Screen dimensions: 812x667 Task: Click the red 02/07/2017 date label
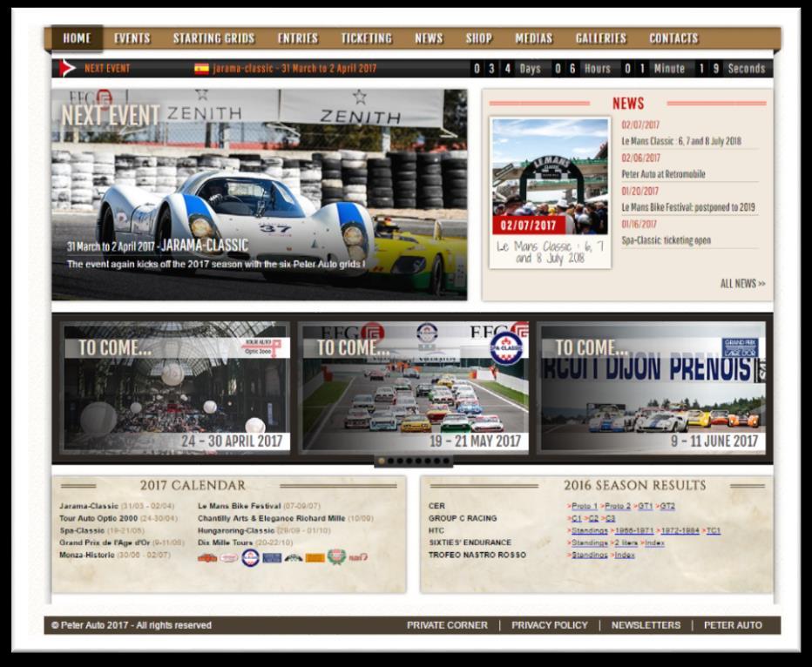pos(528,226)
